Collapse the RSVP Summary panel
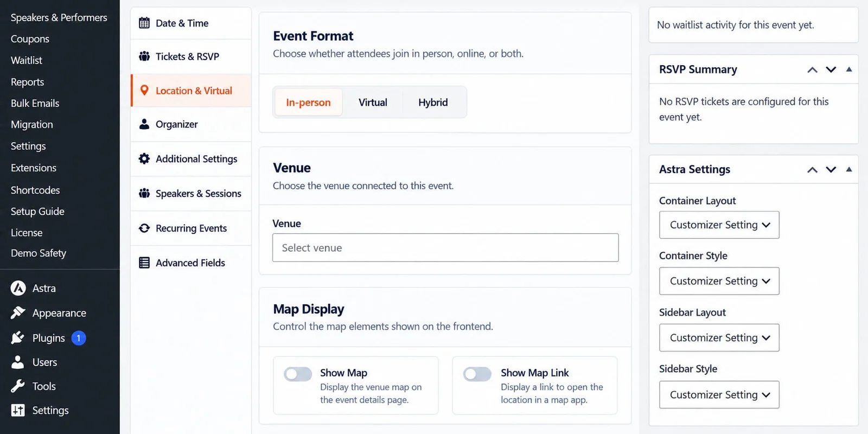 point(849,69)
